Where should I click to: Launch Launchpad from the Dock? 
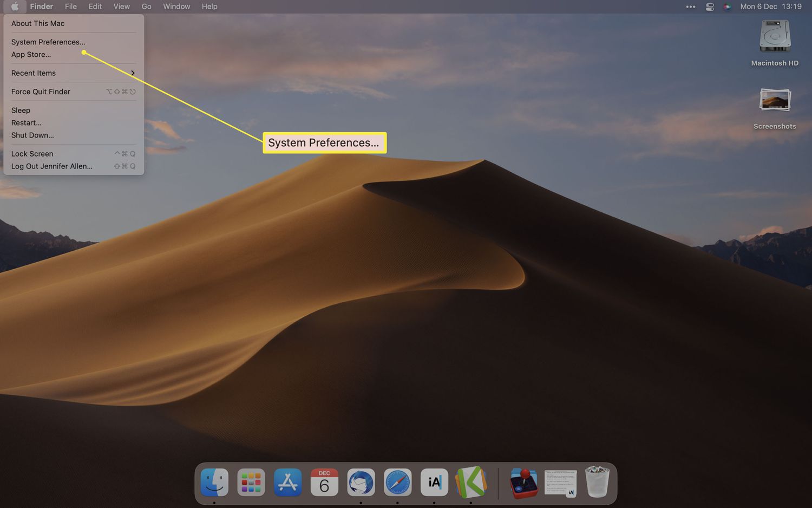[251, 482]
